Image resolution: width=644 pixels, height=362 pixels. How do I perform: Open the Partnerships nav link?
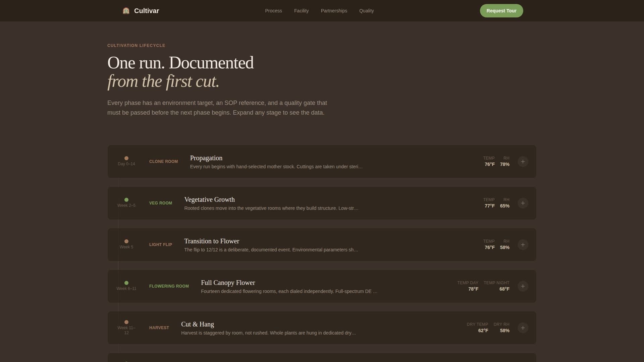pos(334,11)
